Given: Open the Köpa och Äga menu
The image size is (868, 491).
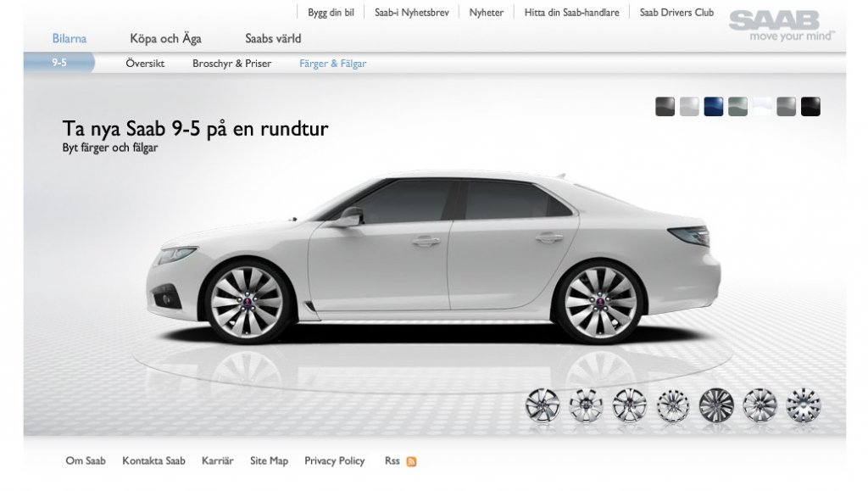Looking at the screenshot, I should pos(165,39).
